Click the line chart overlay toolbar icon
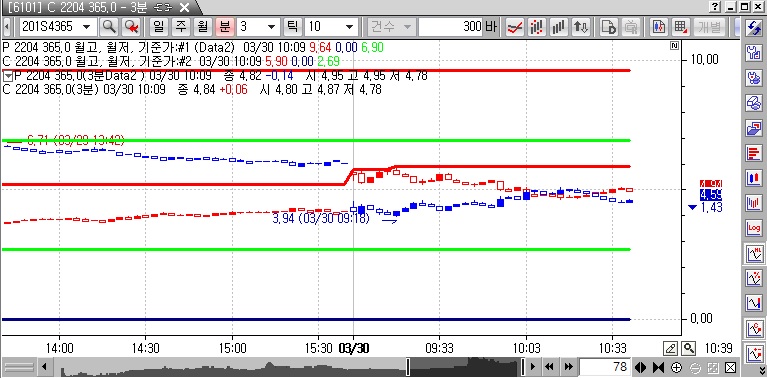Viewport: 767px width, 378px height. click(x=514, y=26)
